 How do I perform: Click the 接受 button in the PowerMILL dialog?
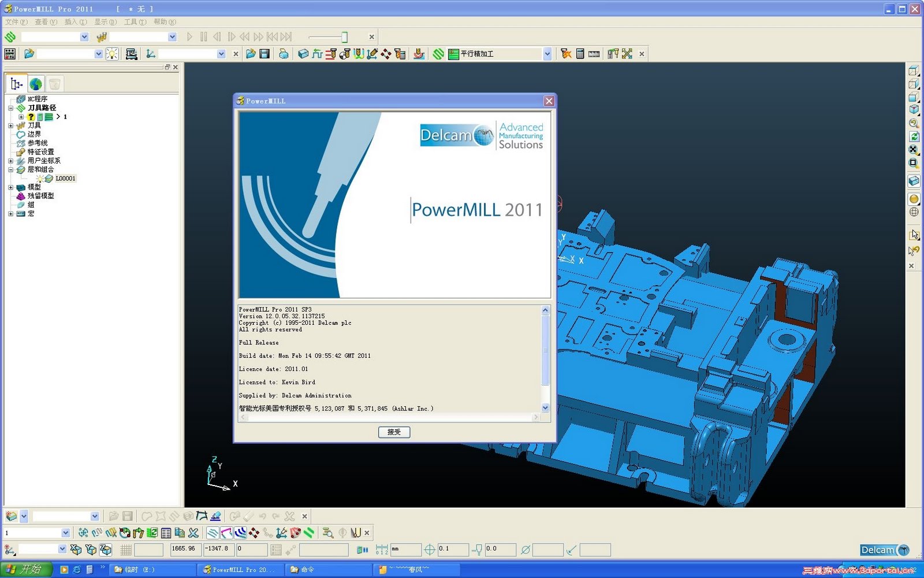click(x=394, y=432)
